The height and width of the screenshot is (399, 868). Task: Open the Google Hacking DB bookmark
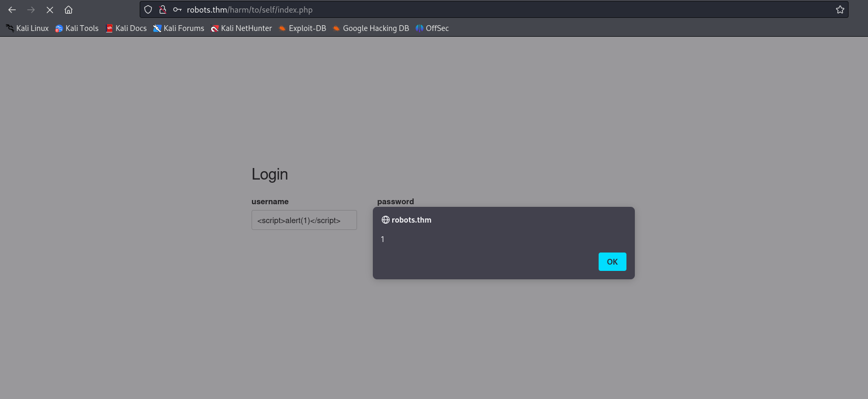point(371,28)
